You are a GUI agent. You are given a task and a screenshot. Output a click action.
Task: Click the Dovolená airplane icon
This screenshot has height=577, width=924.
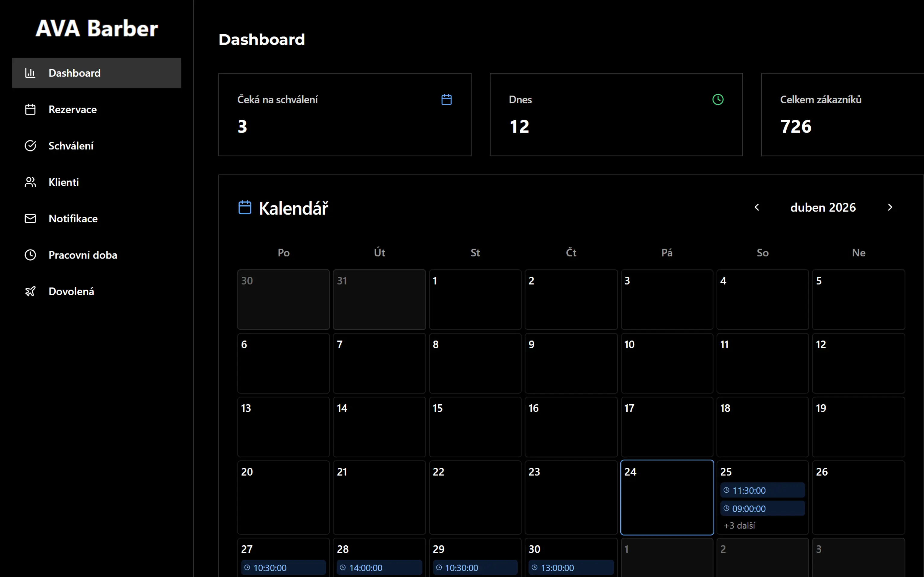pyautogui.click(x=30, y=291)
